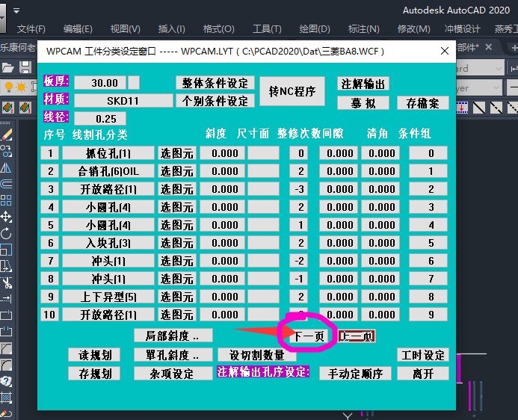Image resolution: width=518 pixels, height=420 pixels.
Task: Click the 局部斜度 button
Action: (x=173, y=336)
